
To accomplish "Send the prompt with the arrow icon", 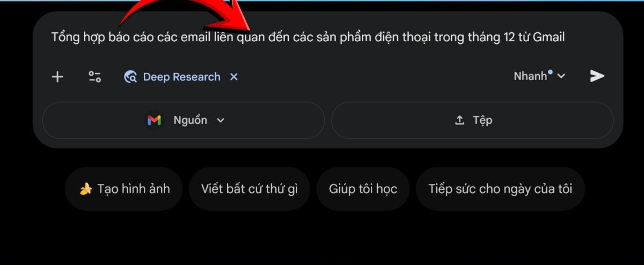I will pos(597,76).
